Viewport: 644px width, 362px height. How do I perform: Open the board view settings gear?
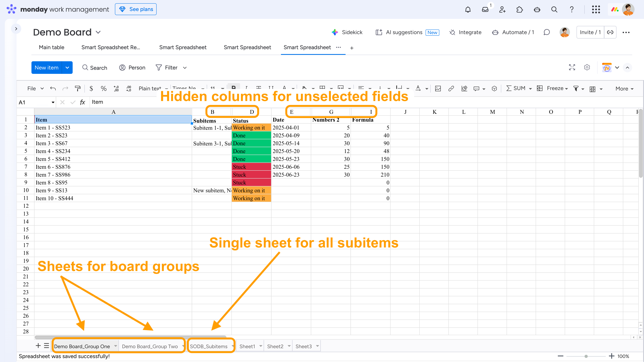pyautogui.click(x=587, y=67)
